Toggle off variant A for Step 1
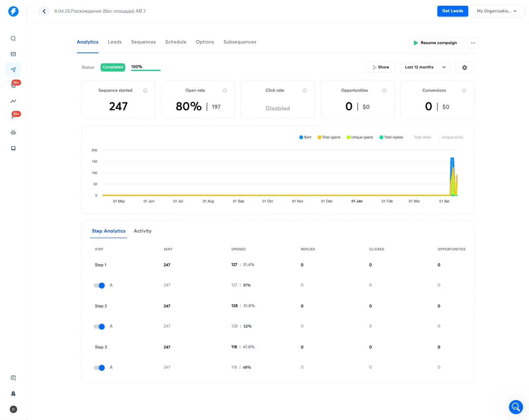529x420 pixels. click(x=99, y=285)
